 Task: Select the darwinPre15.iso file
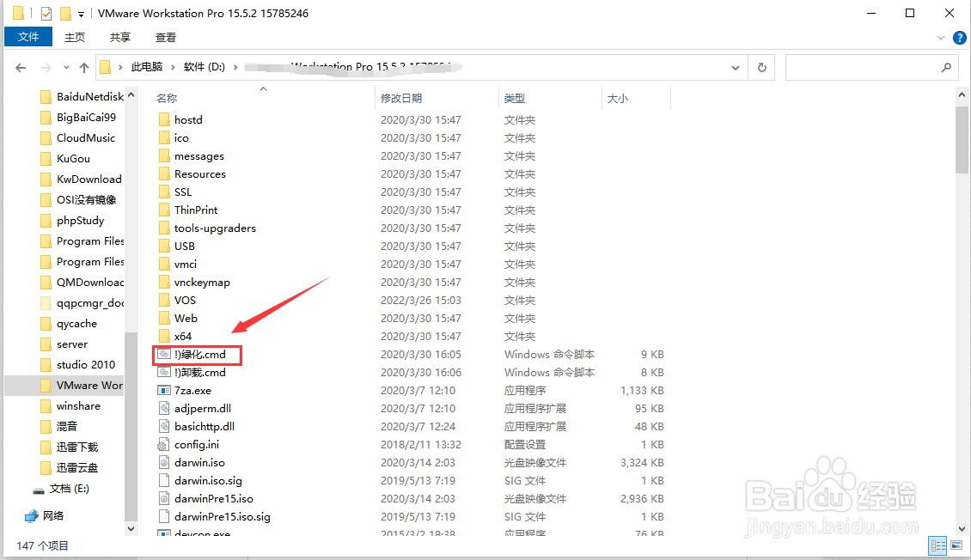tap(214, 498)
